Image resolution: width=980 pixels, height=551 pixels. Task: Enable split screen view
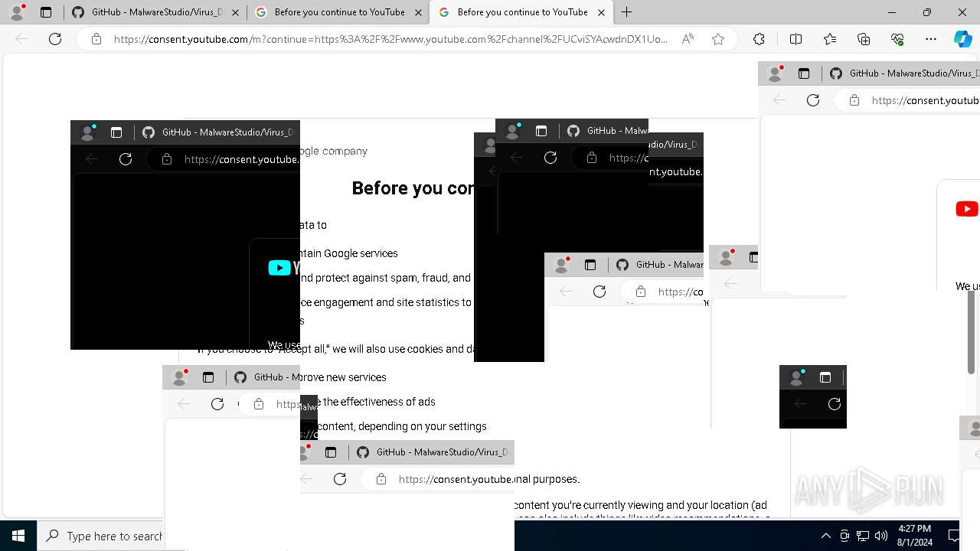(795, 39)
